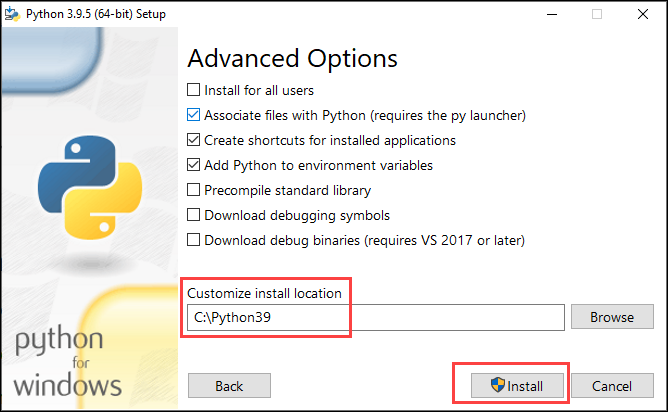This screenshot has height=412, width=668.
Task: Uncheck Associate files with Python option
Action: pyautogui.click(x=193, y=115)
